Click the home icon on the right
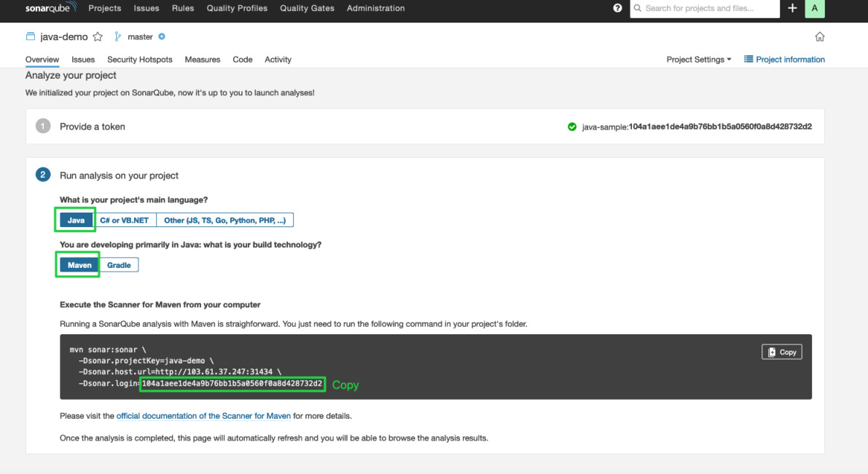868x474 pixels. [819, 36]
